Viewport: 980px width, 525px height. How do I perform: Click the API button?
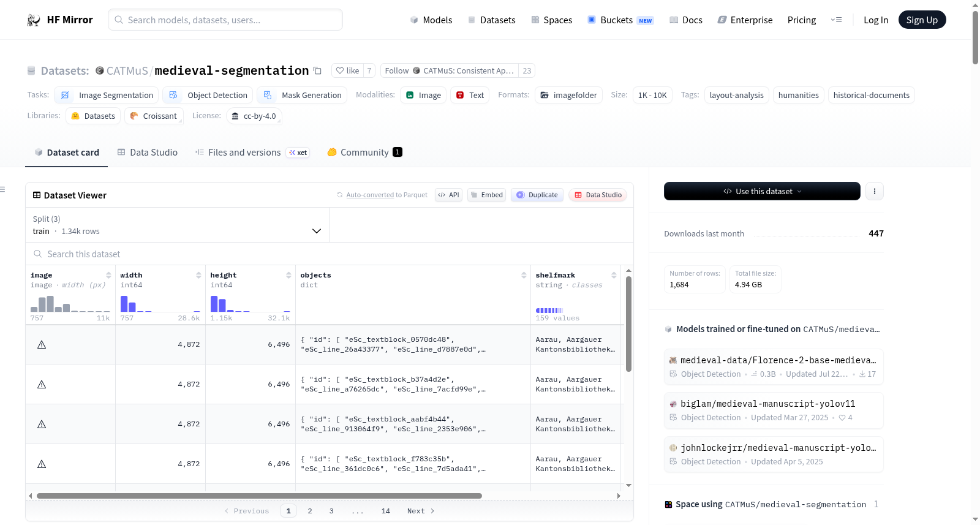pos(448,195)
